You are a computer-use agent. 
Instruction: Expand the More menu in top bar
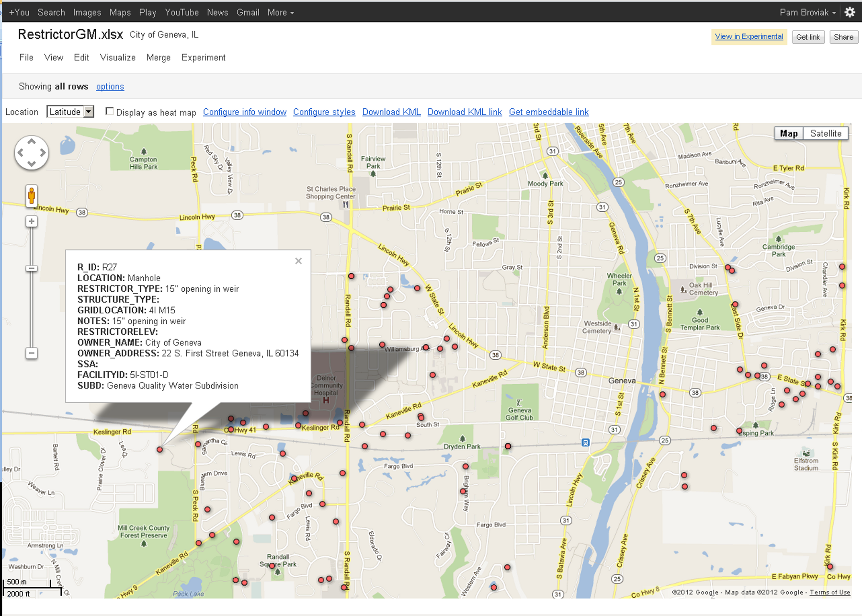tap(281, 12)
